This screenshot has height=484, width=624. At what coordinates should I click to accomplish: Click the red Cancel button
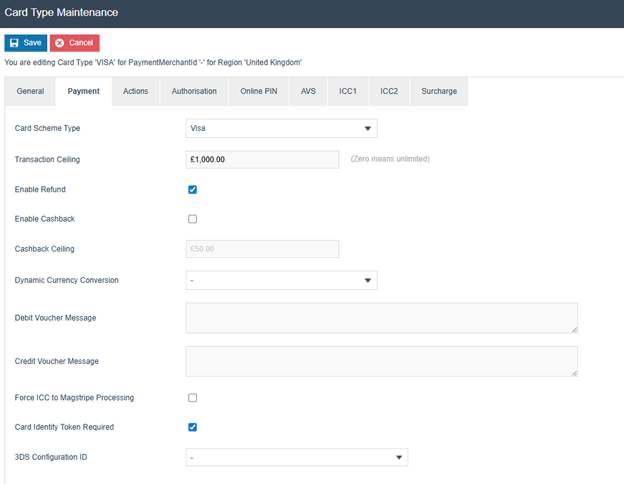pos(74,43)
